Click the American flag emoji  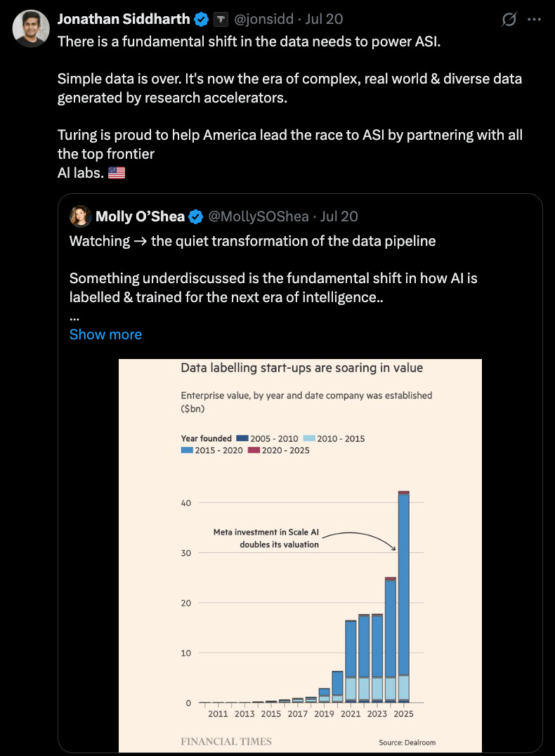(116, 173)
